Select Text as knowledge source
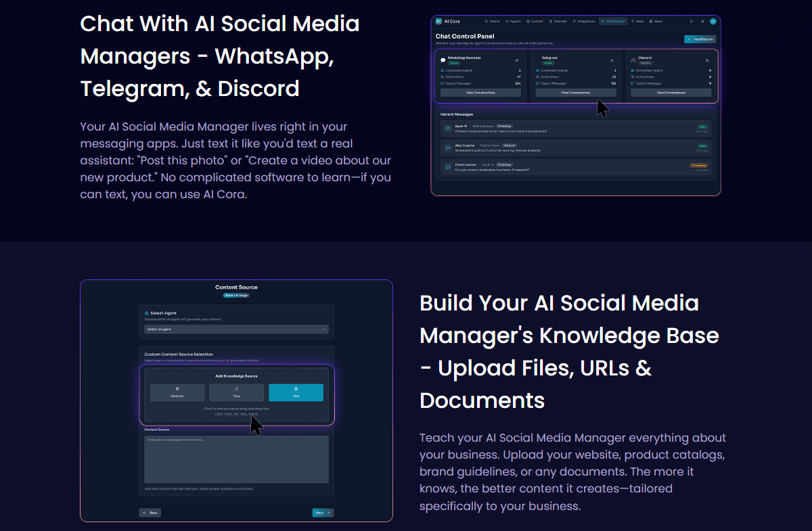The image size is (812, 531). pos(296,392)
